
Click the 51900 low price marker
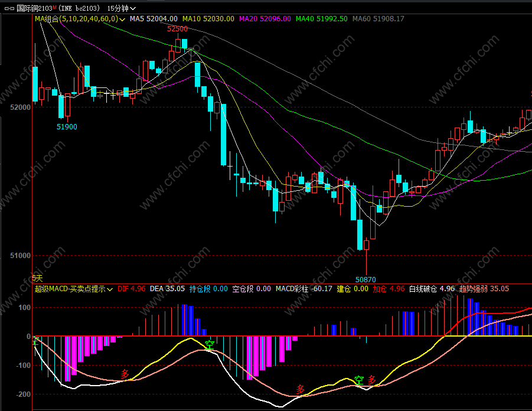click(67, 127)
